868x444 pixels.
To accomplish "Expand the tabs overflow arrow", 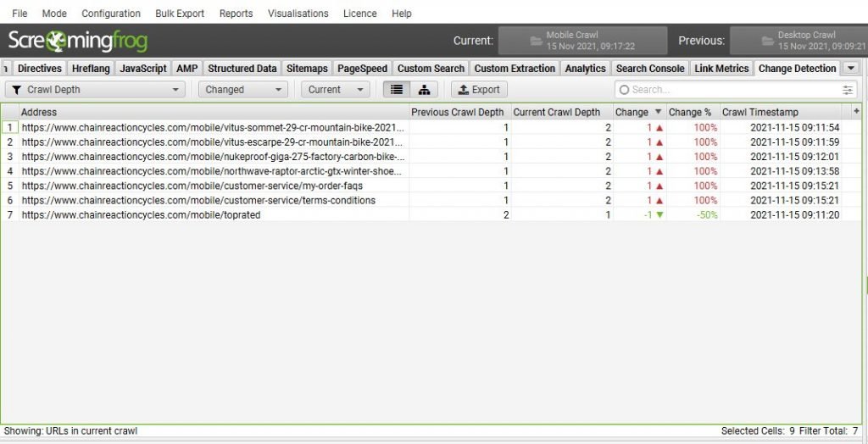I will coord(850,69).
